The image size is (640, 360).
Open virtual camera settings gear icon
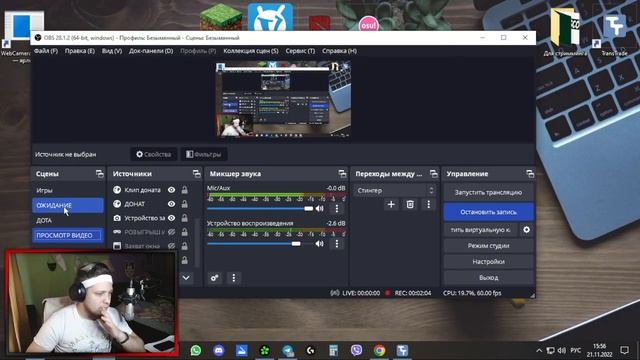(x=527, y=230)
